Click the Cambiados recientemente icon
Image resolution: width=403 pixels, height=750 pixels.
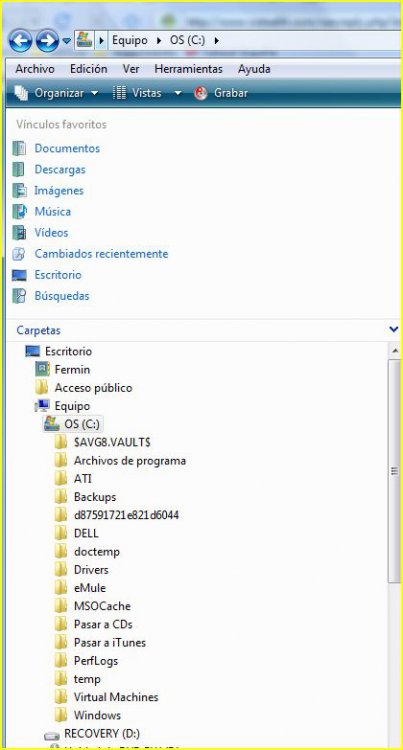click(x=19, y=254)
